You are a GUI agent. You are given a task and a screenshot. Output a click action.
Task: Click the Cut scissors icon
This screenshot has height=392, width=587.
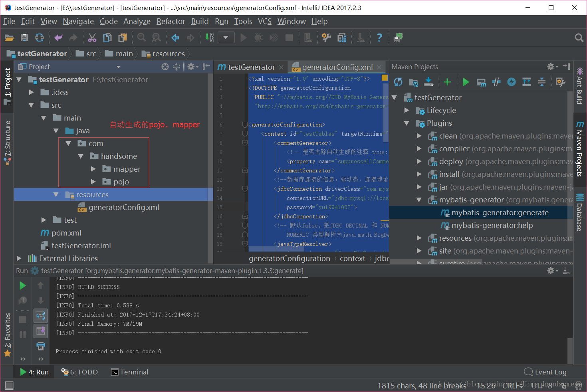pyautogui.click(x=92, y=38)
